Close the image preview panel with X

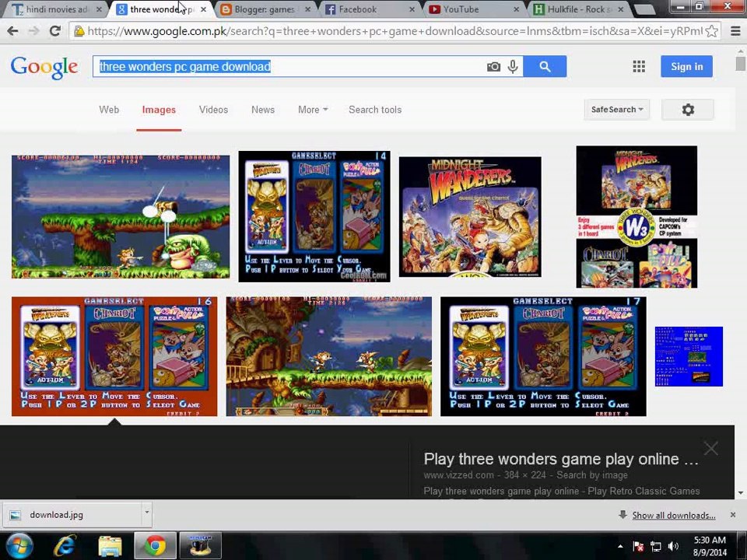pyautogui.click(x=710, y=448)
